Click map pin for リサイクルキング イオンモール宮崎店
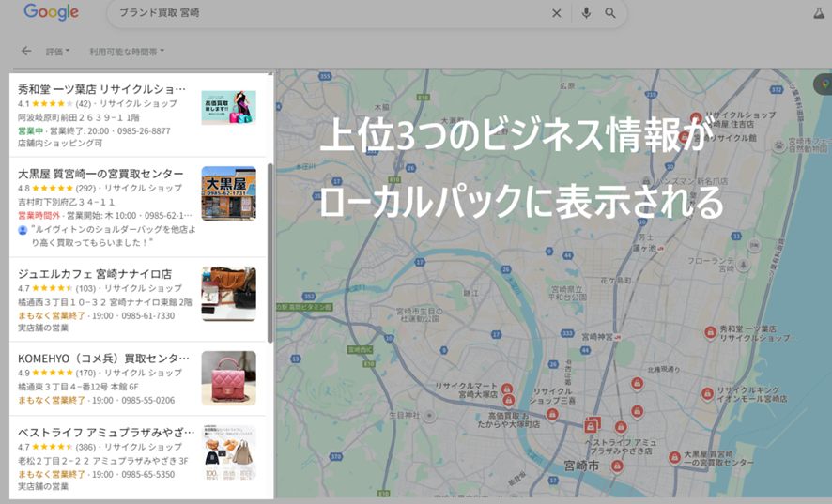 pyautogui.click(x=707, y=393)
